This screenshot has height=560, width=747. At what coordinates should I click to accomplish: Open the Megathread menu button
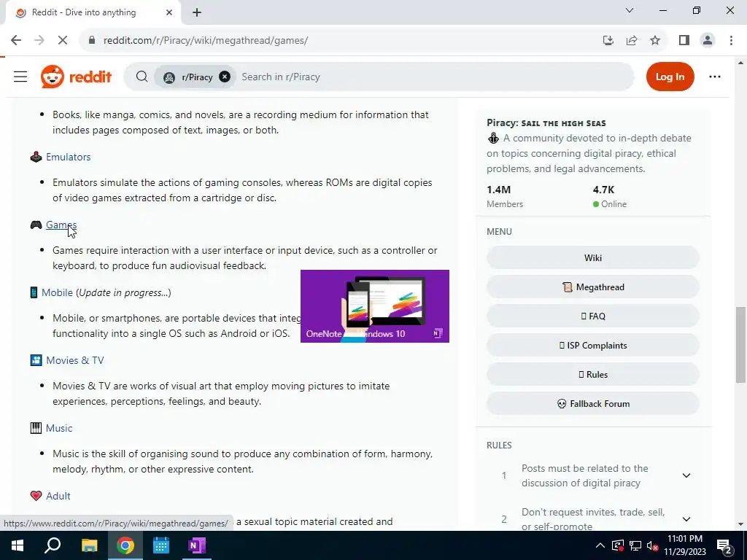pos(592,287)
